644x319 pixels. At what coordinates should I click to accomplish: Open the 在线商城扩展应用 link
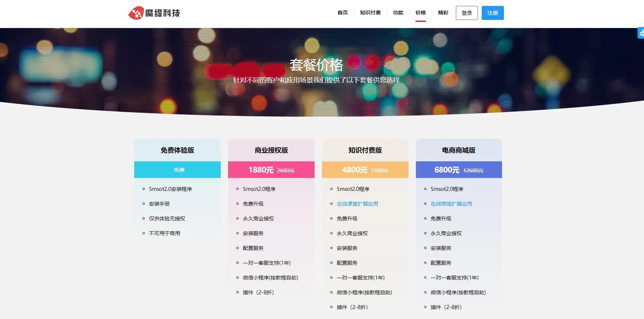(451, 204)
